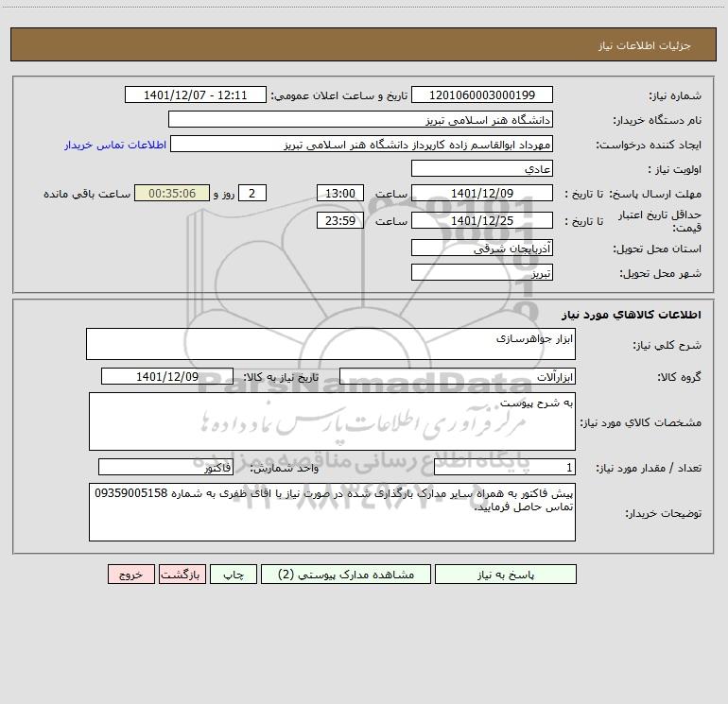Click the ایجاد کننده درخواست label
This screenshot has height=704, width=728.
pyautogui.click(x=649, y=146)
